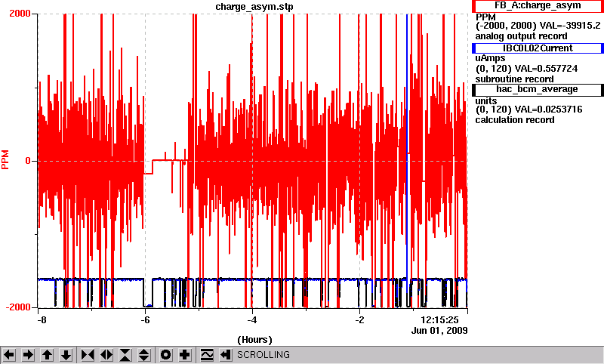Click the vertical zoom-in hourglass icon

(x=125, y=355)
